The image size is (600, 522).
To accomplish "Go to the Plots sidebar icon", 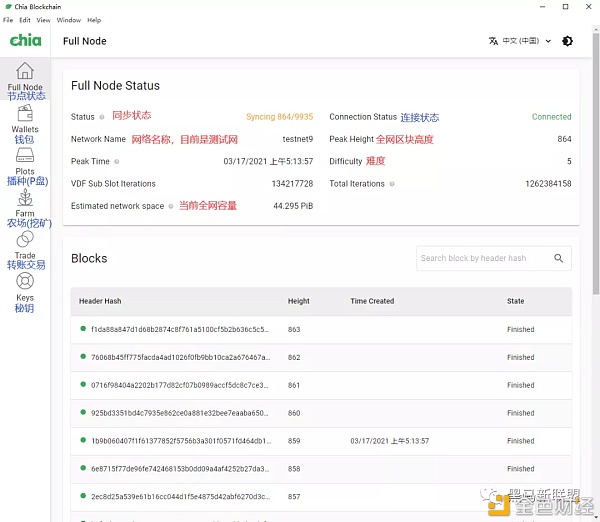I will [x=25, y=155].
